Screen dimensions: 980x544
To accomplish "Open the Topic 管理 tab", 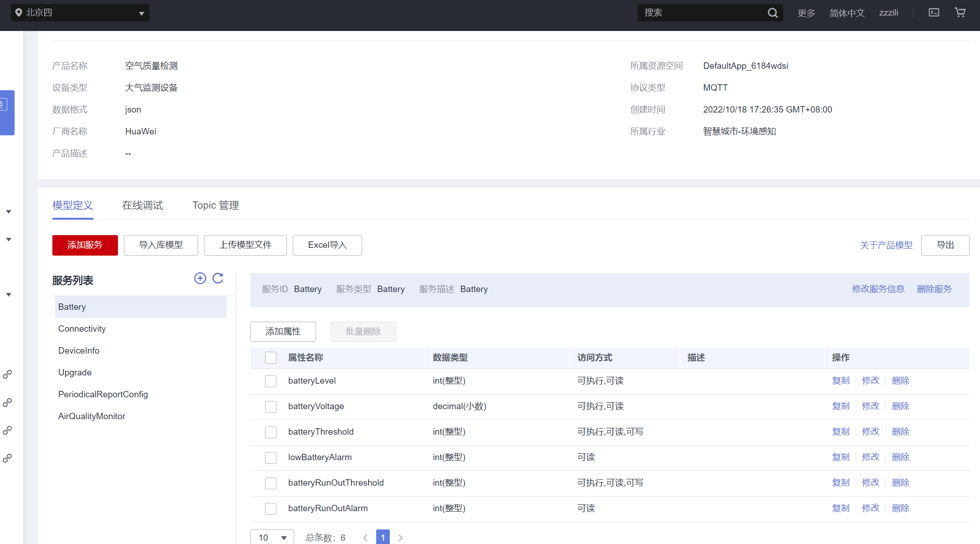I will coord(215,205).
